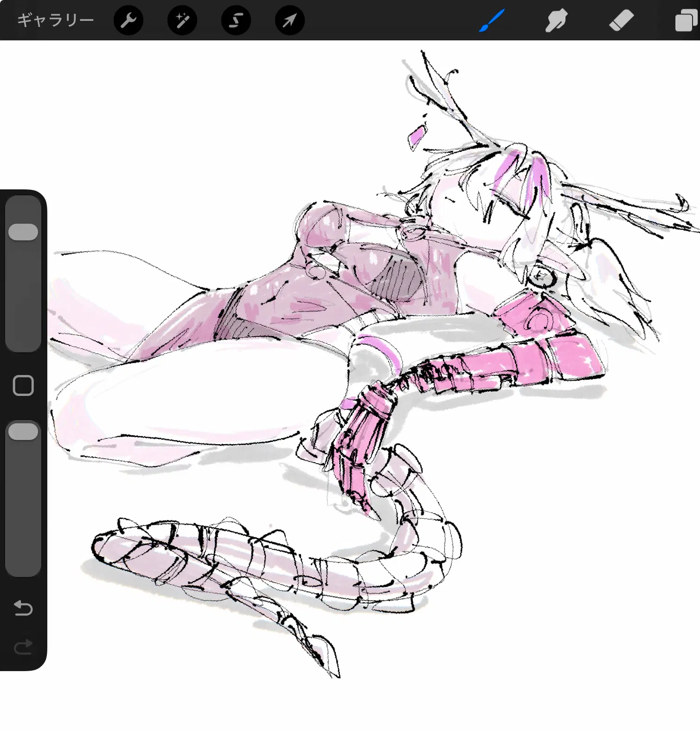
Task: Select the Eraser tool
Action: (621, 20)
